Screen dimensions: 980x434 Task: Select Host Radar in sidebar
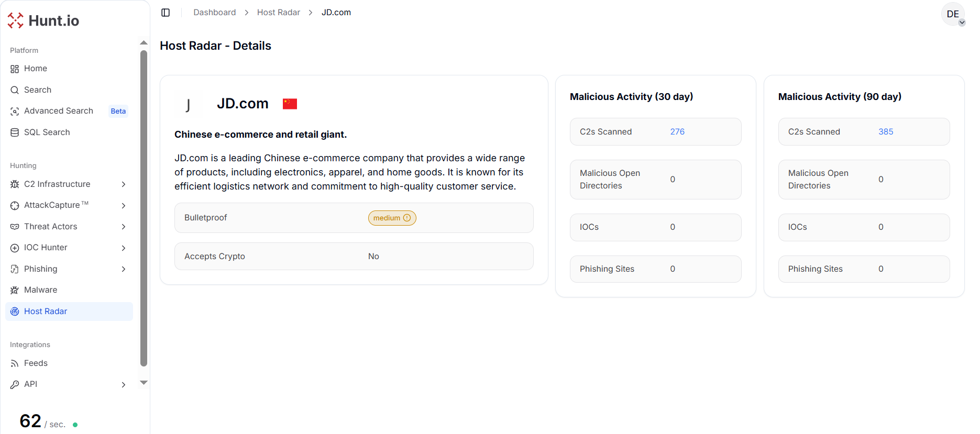click(46, 311)
